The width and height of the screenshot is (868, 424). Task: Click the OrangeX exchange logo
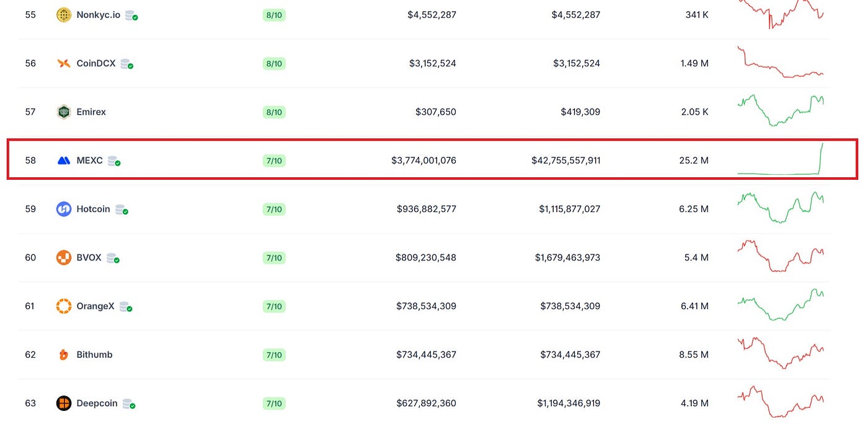point(63,306)
